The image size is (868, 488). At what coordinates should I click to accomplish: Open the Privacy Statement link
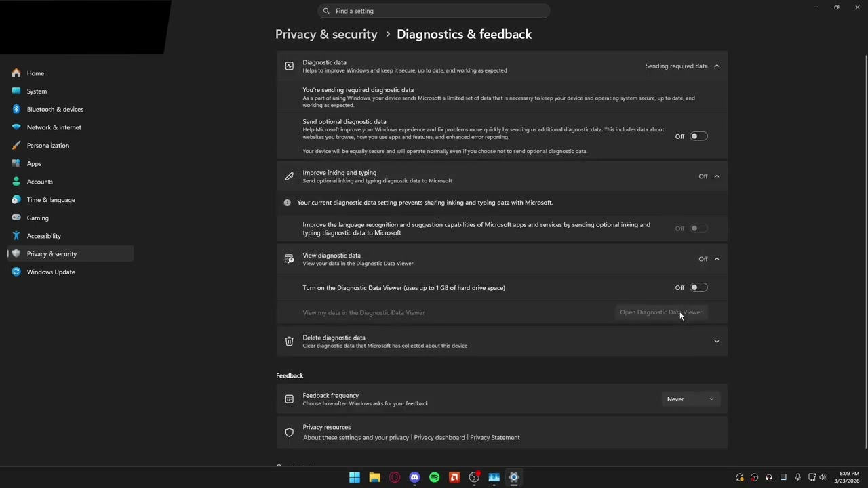point(495,437)
